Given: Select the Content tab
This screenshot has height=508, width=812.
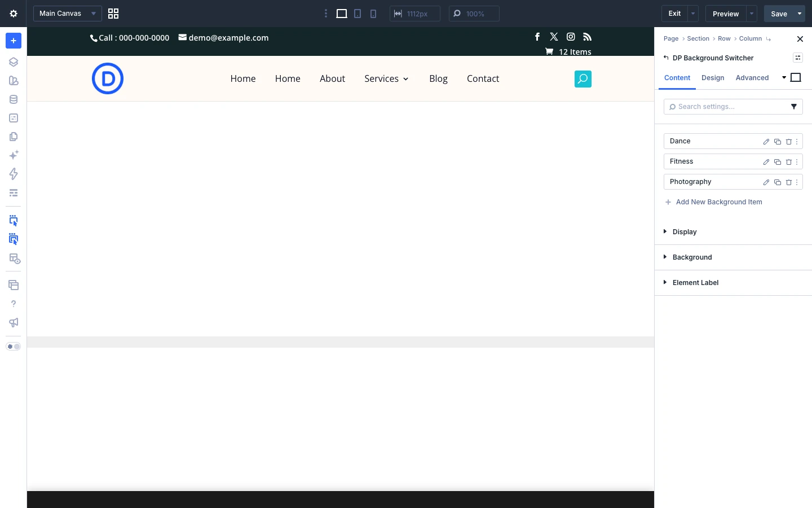Looking at the screenshot, I should coord(677,78).
